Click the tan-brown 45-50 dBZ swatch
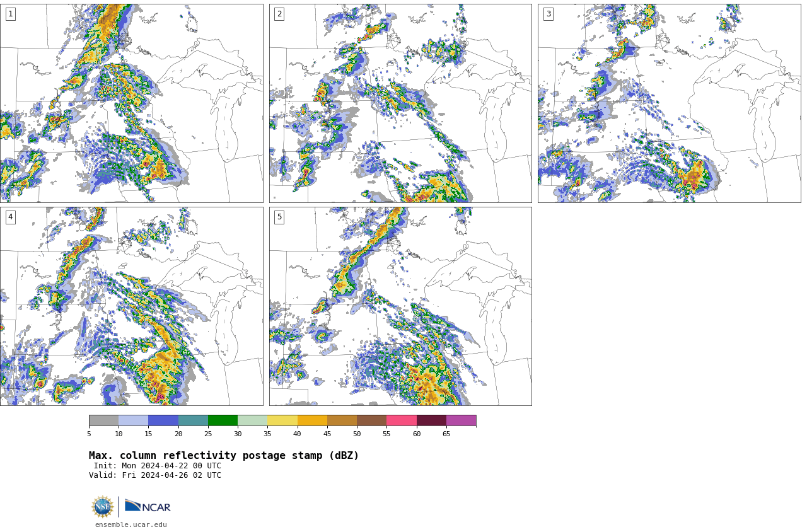 pyautogui.click(x=342, y=420)
